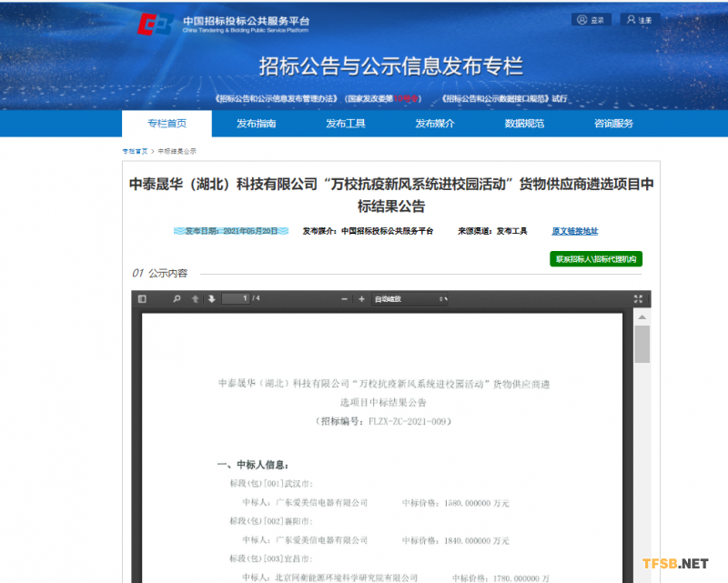
Task: Open 《招标公告和公示信息发布管理办法》 link
Action: click(x=318, y=98)
